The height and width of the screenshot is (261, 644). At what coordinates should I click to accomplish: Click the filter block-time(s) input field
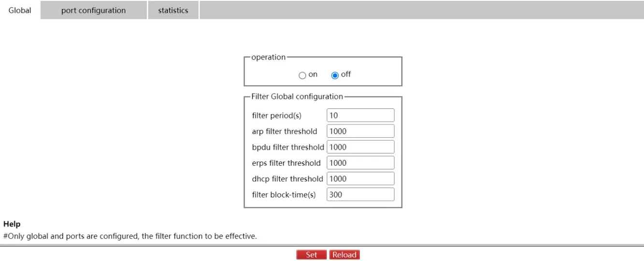pos(360,195)
